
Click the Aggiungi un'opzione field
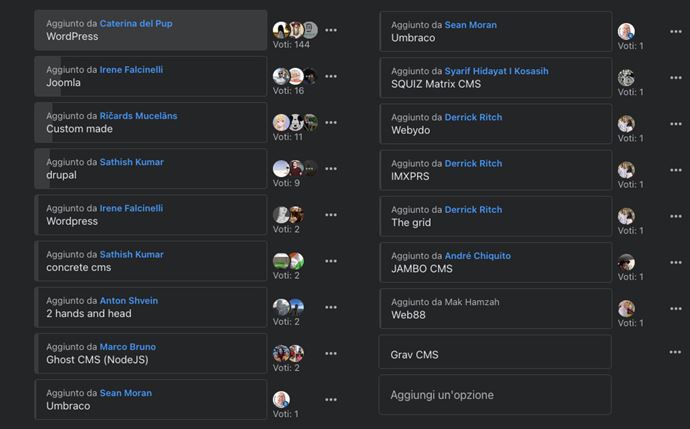[x=495, y=395]
